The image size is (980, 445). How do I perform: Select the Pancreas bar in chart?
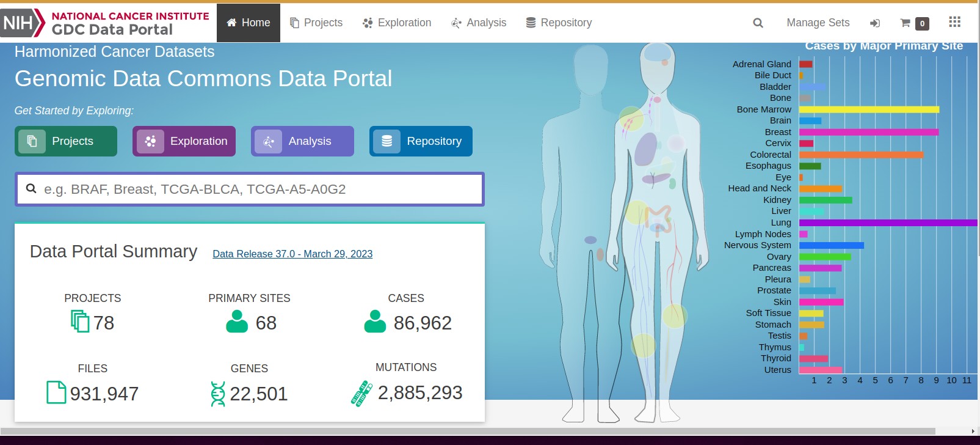(x=821, y=268)
